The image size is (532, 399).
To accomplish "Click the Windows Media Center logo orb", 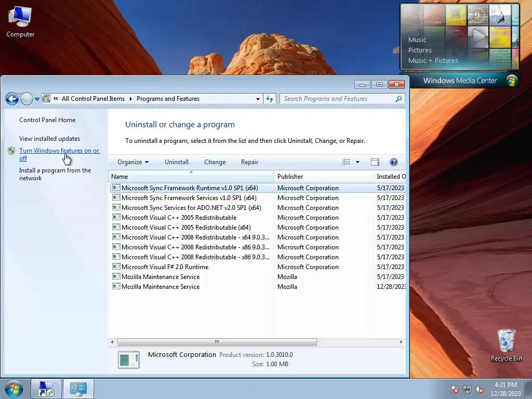I will point(511,81).
